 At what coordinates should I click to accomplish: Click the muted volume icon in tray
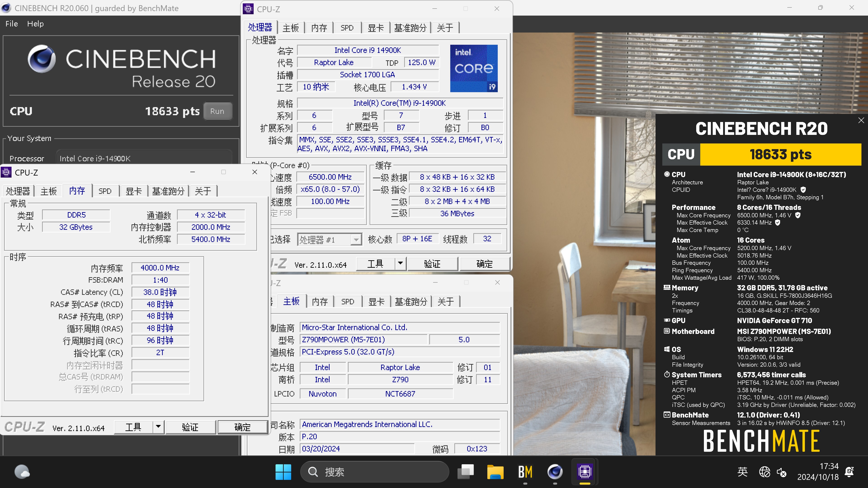782,472
